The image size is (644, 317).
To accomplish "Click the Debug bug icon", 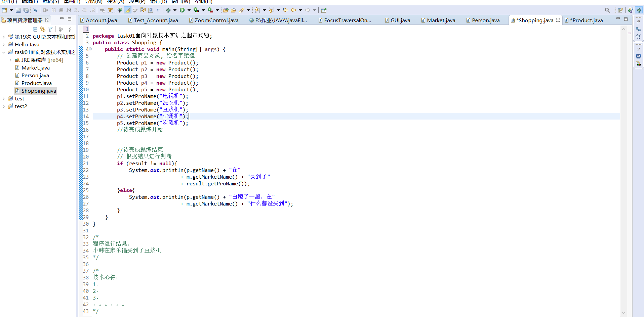I will [168, 10].
